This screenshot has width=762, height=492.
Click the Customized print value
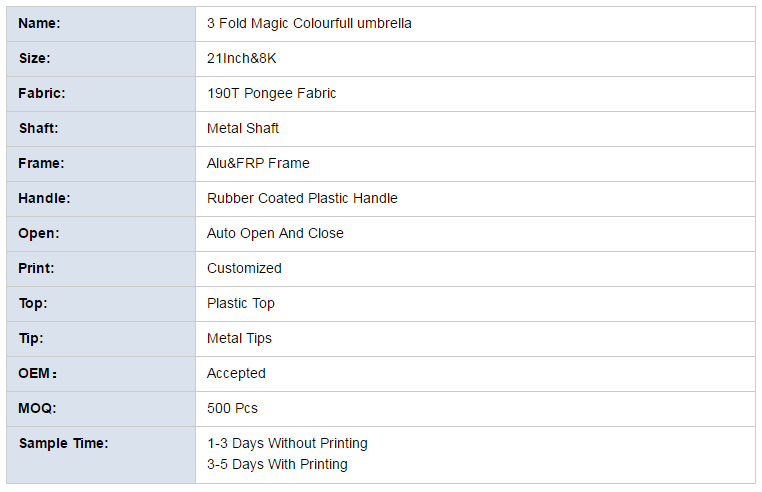[244, 268]
